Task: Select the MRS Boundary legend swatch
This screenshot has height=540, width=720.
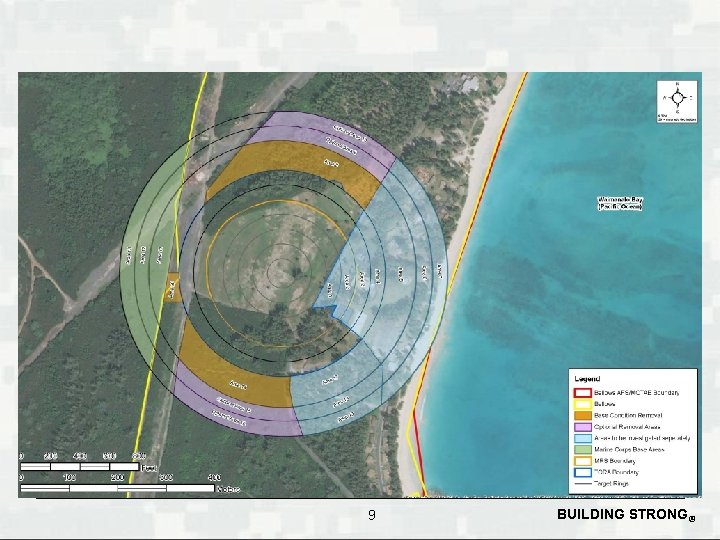Action: 583,461
